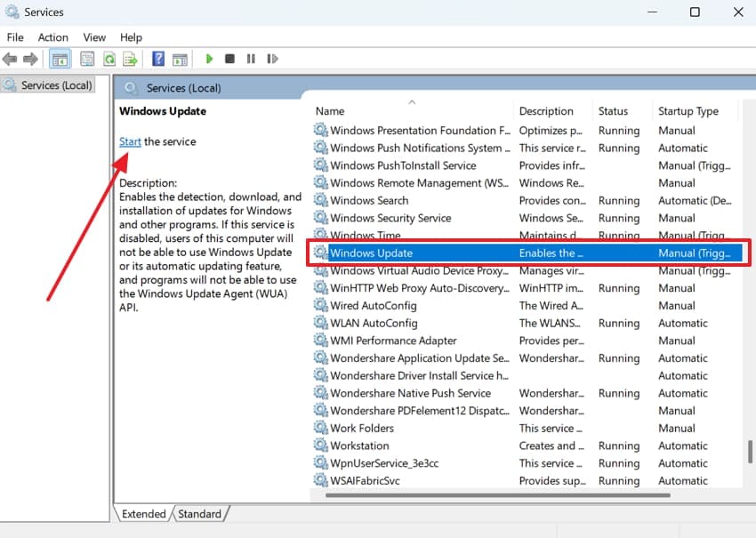The width and height of the screenshot is (756, 538).
Task: Click Services (Local) header in details pane
Action: pyautogui.click(x=184, y=88)
